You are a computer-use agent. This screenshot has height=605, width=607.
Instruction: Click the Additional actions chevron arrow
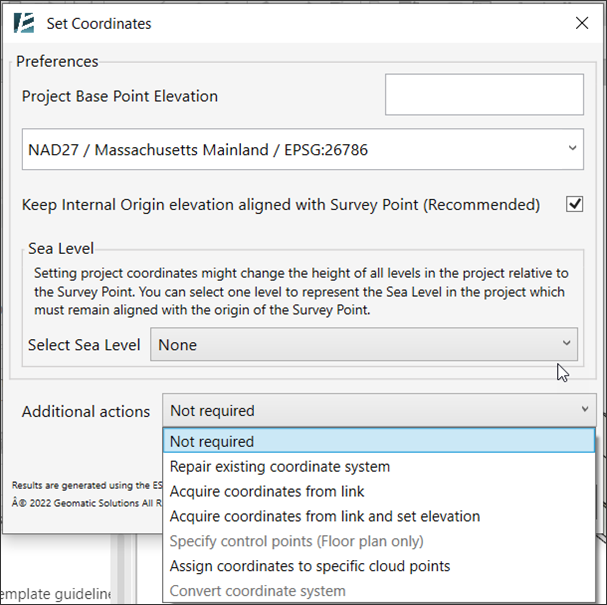pyautogui.click(x=585, y=409)
